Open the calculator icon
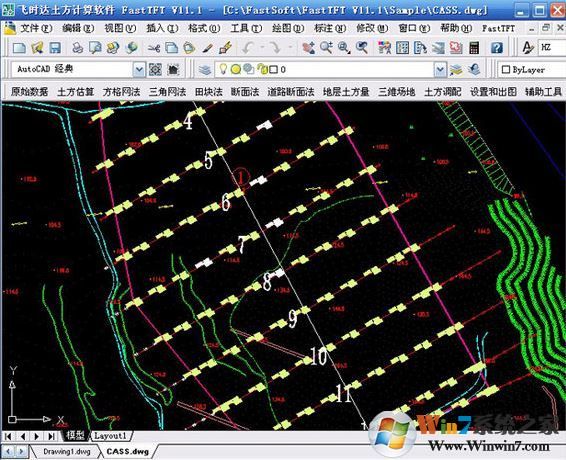Screen dimensions: 566x460 [x=474, y=48]
